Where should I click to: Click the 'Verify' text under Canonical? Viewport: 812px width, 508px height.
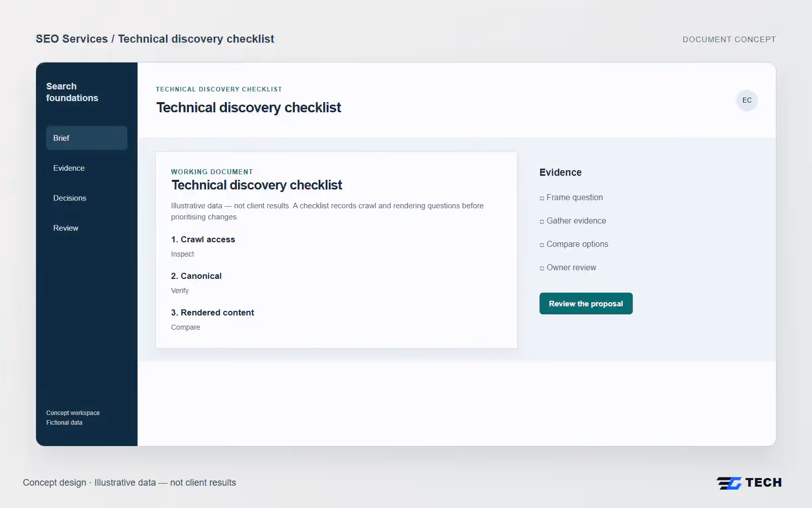point(180,291)
